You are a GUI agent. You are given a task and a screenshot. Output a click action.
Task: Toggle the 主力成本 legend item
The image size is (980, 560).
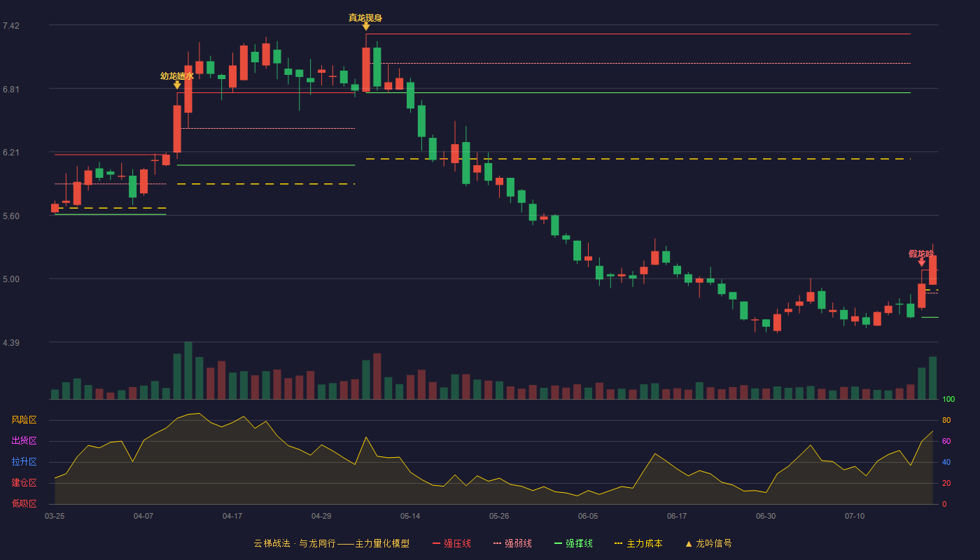click(638, 543)
